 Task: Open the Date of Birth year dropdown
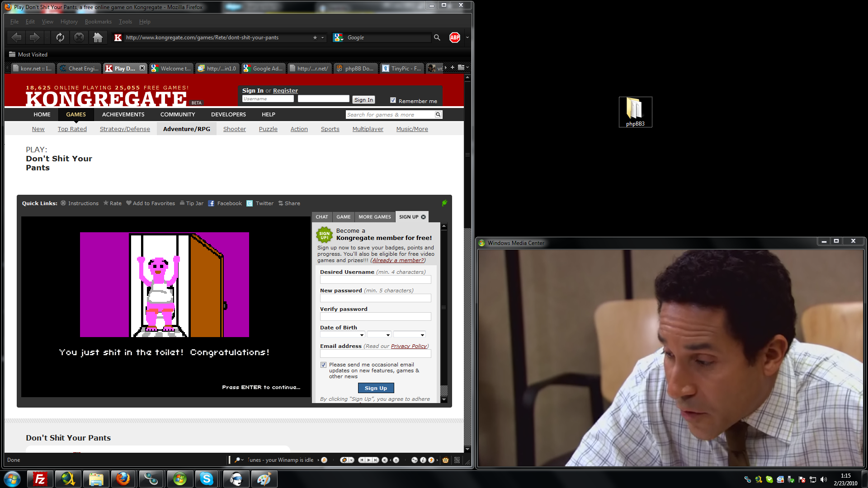[x=409, y=335]
